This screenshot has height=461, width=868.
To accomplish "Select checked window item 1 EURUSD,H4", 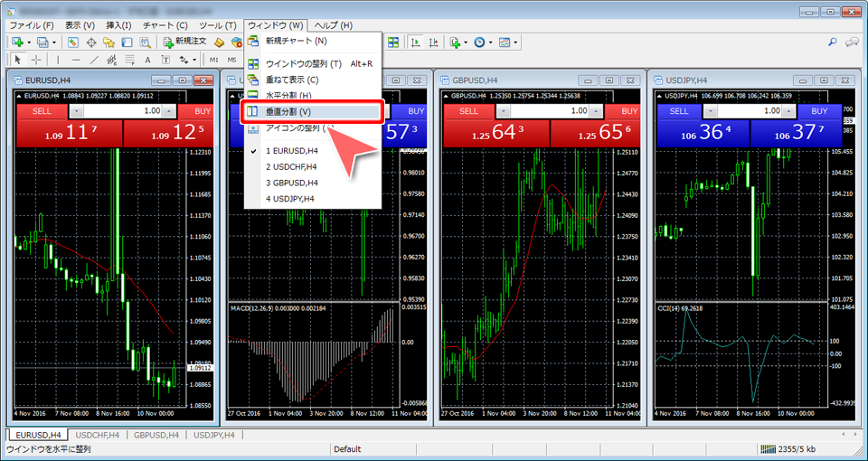I will coord(292,151).
